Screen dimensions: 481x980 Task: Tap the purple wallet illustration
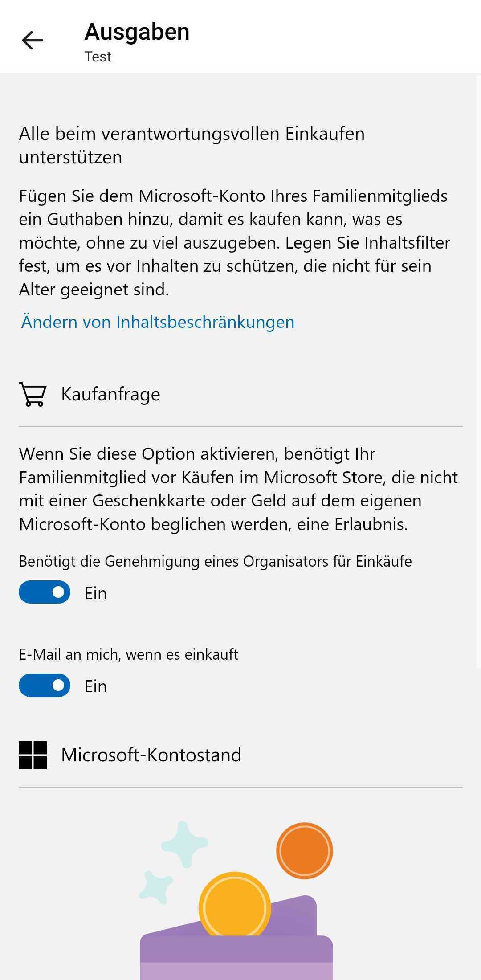point(236,944)
